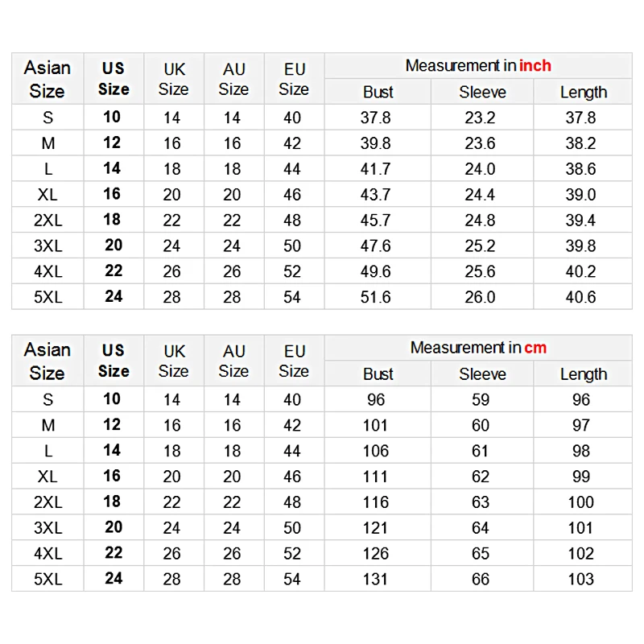Viewport: 644px width, 644px height.
Task: Click "EU Size" header in the inch table
Action: [x=294, y=78]
